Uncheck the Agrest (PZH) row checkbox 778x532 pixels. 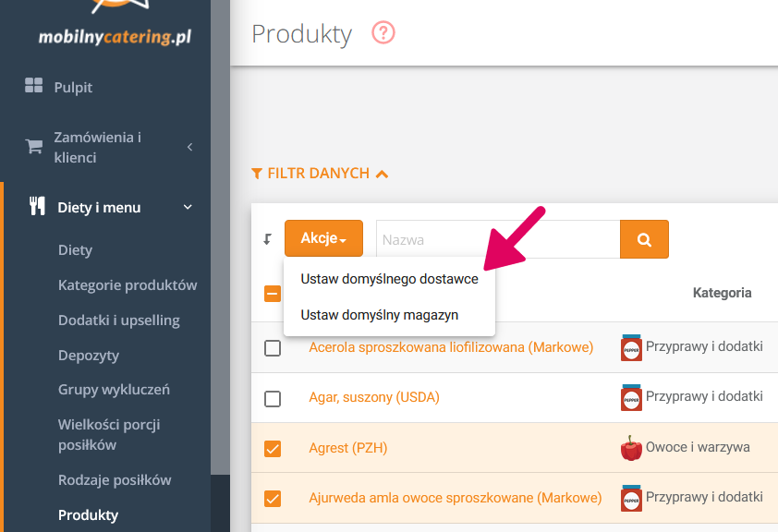click(x=273, y=449)
